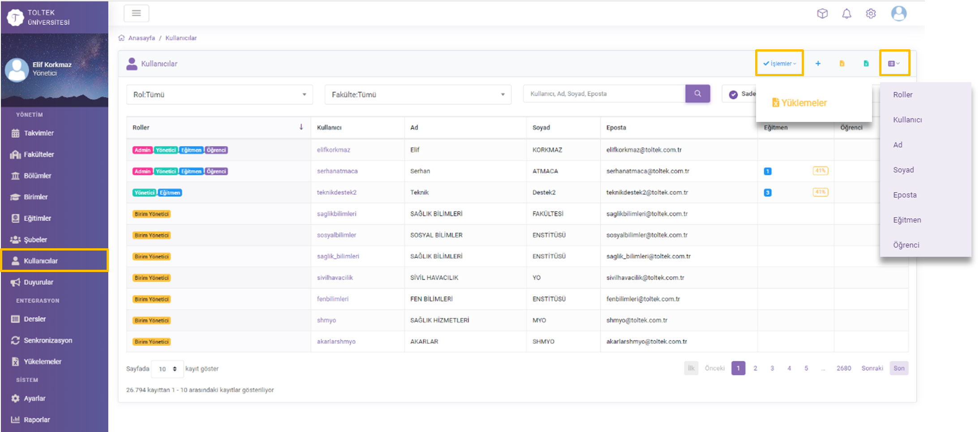This screenshot has width=980, height=432.
Task: Click the purple search magnifier button
Action: click(697, 94)
